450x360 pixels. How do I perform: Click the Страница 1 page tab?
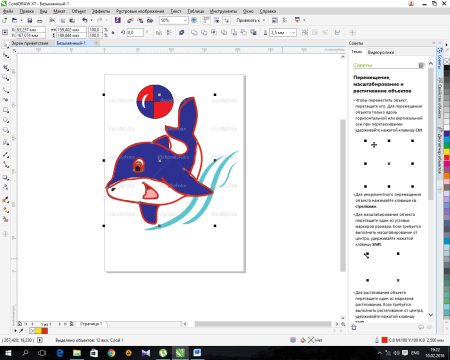[x=91, y=324]
